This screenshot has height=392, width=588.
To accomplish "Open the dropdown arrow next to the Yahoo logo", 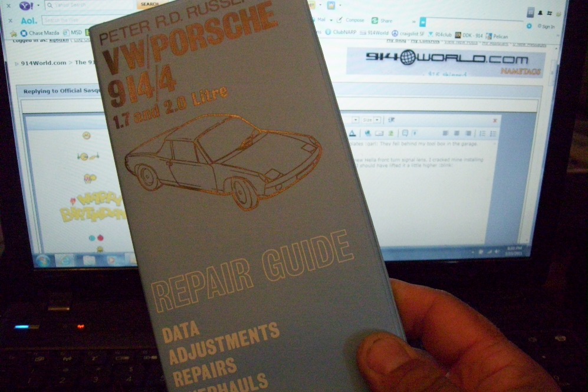I will (38, 6).
